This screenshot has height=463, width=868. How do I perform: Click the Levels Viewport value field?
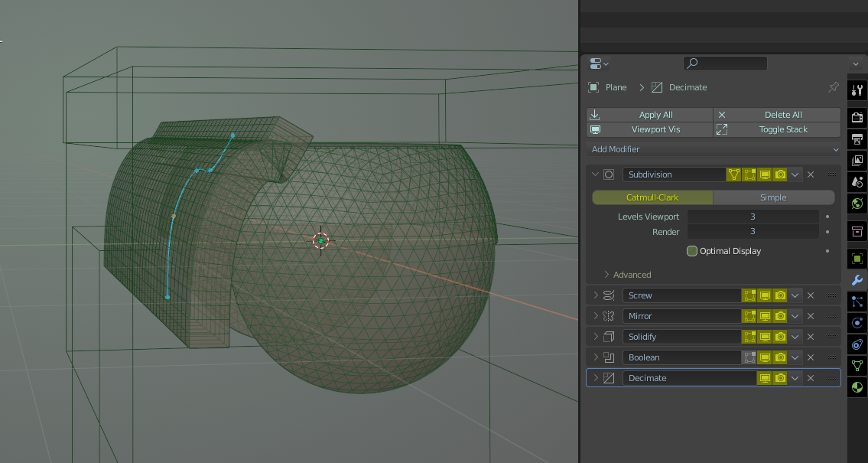753,217
